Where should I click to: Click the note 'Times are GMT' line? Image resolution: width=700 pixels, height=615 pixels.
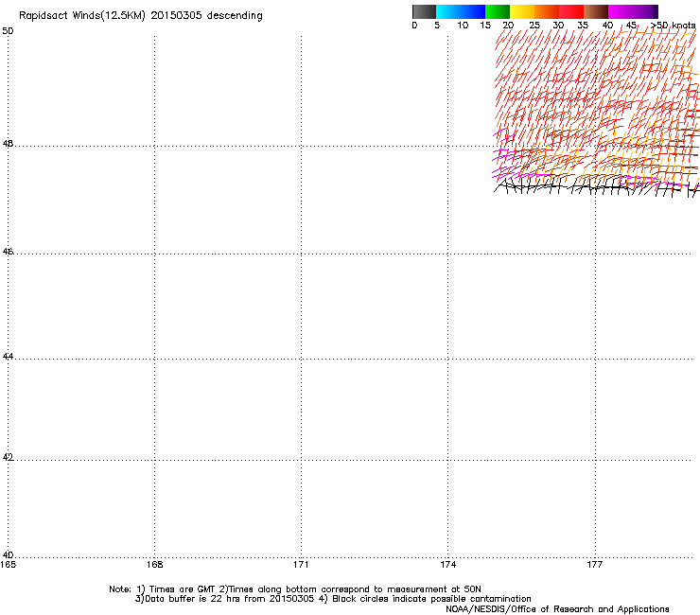click(295, 589)
